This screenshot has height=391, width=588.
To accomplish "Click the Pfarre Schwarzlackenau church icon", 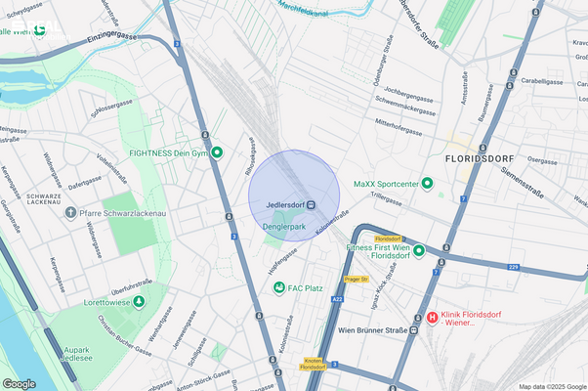I will click(x=70, y=213).
